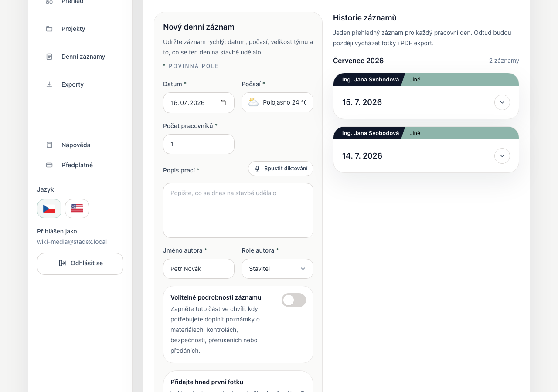Viewport: 558px width, 392px height.
Task: Open the Role autora Stavitel dropdown
Action: [277, 269]
